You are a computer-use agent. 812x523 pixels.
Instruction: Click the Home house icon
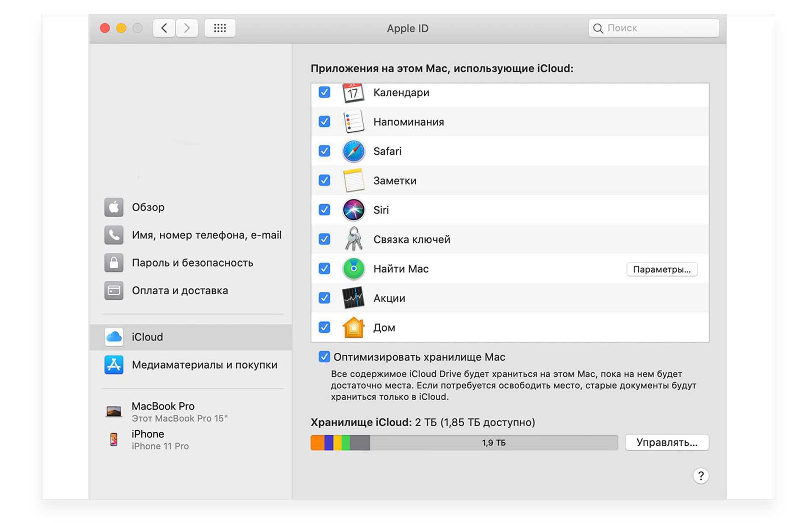[x=353, y=327]
